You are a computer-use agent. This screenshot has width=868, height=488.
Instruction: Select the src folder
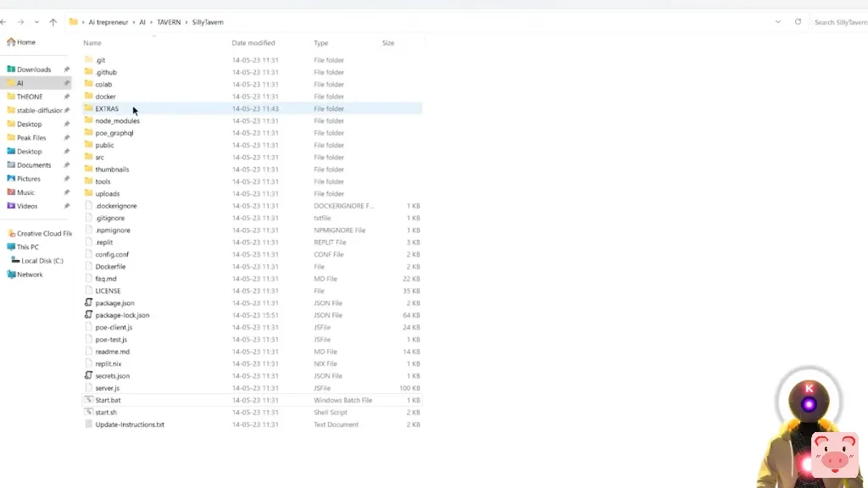click(100, 157)
